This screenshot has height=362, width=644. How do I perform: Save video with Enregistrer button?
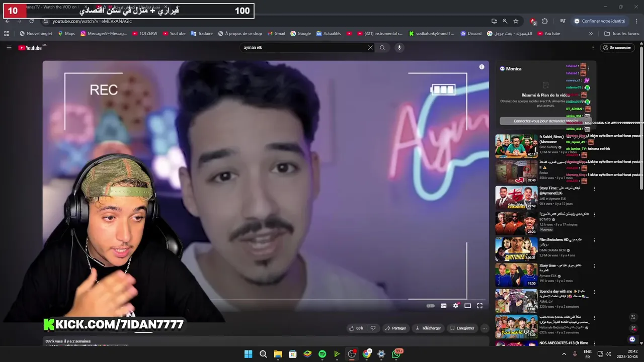(462, 328)
